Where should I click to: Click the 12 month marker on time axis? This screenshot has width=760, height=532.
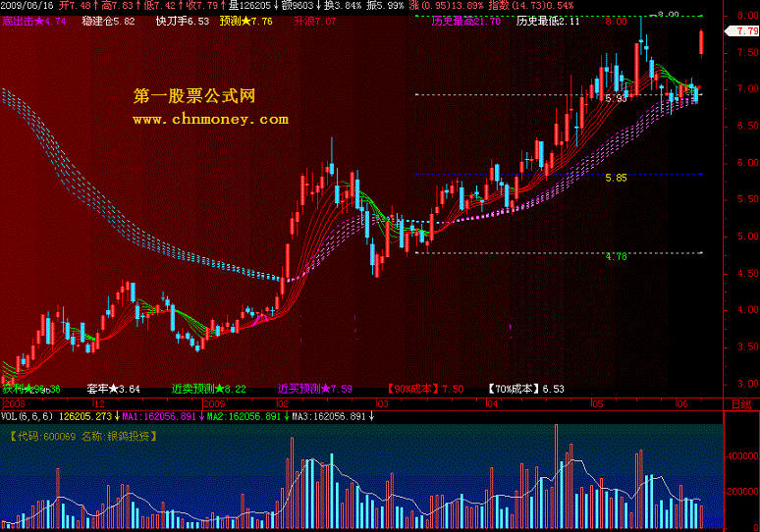click(x=99, y=404)
